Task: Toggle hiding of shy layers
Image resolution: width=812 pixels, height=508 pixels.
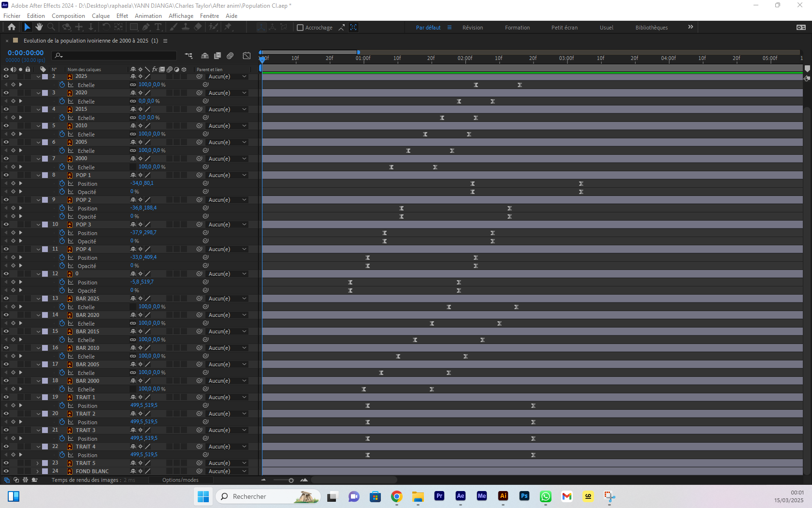Action: 205,56
